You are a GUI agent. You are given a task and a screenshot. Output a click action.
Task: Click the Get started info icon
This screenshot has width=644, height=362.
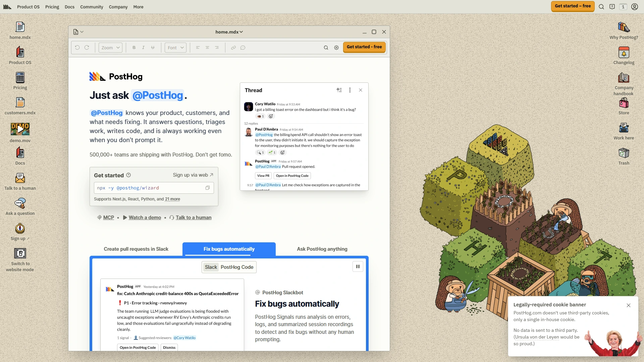[x=128, y=175]
